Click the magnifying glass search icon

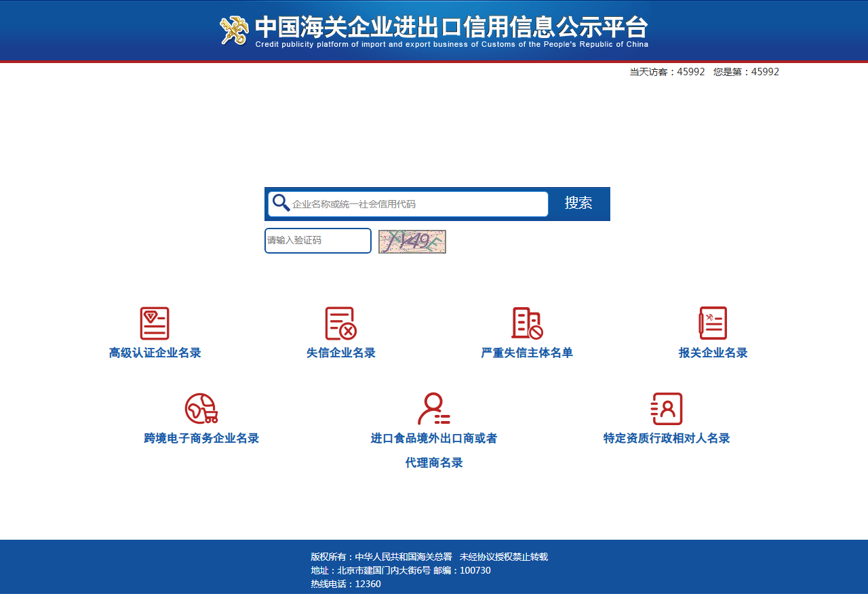[281, 203]
